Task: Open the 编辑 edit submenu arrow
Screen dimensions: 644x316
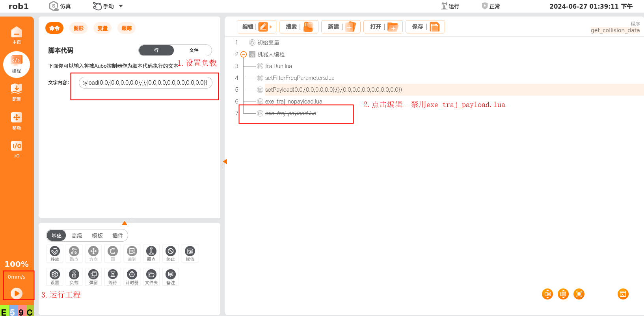Action: (271, 27)
